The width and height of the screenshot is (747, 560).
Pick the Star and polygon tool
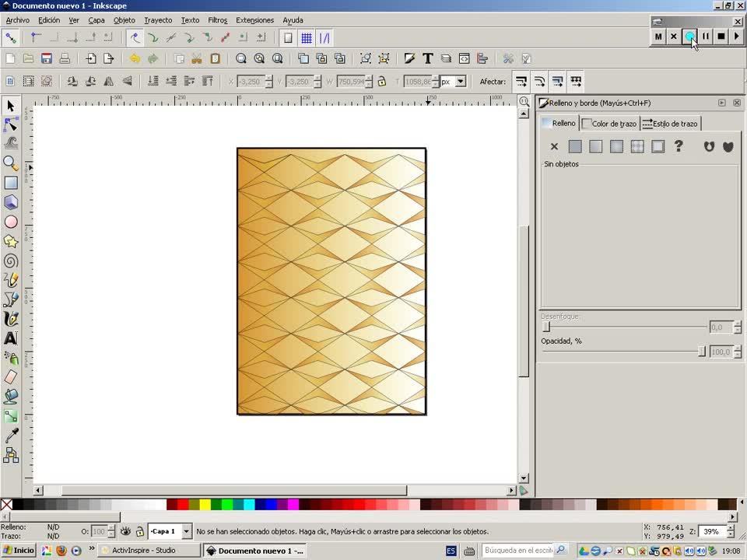click(x=11, y=242)
